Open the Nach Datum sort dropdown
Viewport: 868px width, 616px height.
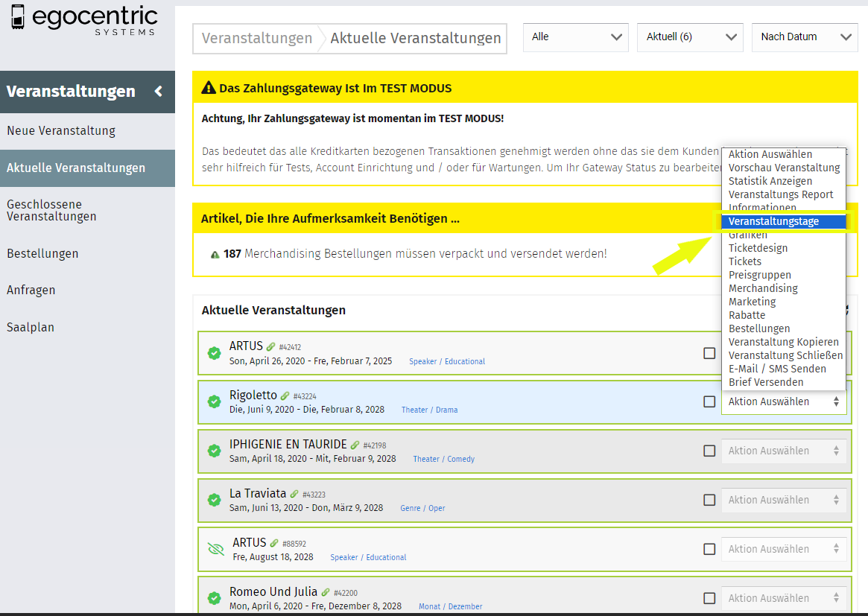click(x=805, y=37)
